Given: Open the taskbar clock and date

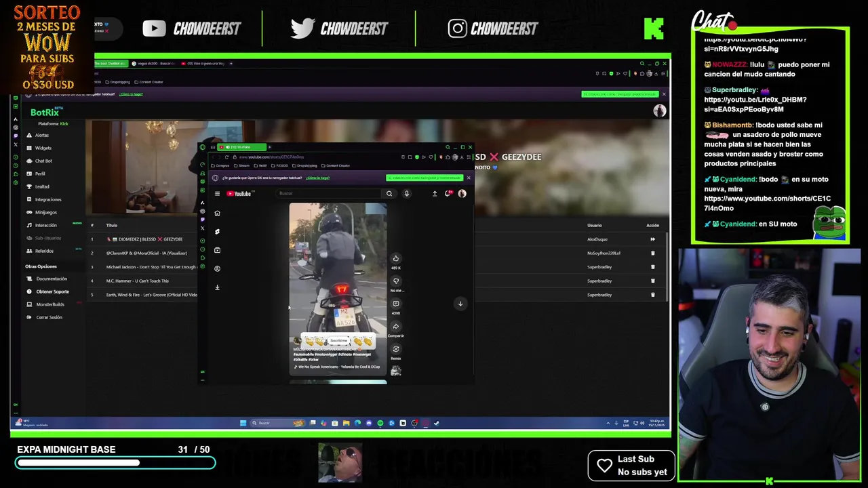Looking at the screenshot, I should pos(656,423).
